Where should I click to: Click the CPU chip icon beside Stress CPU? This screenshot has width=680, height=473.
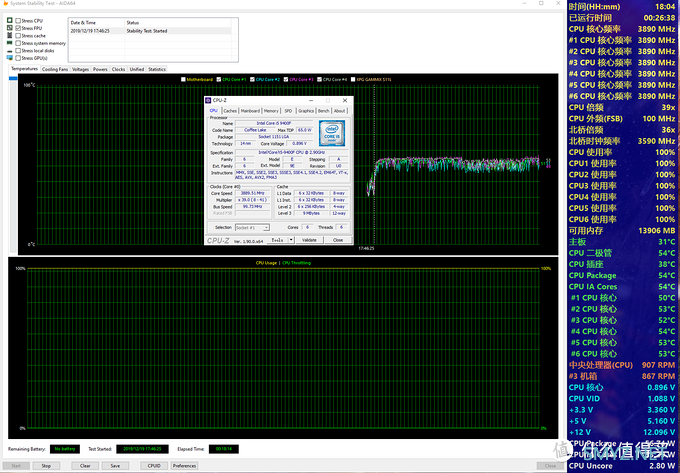[11, 21]
